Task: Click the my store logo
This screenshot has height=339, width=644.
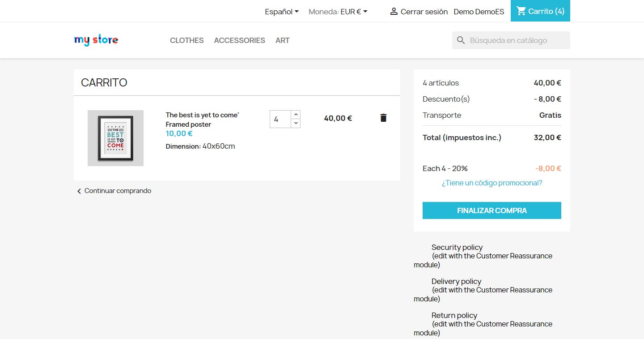Action: coord(96,40)
